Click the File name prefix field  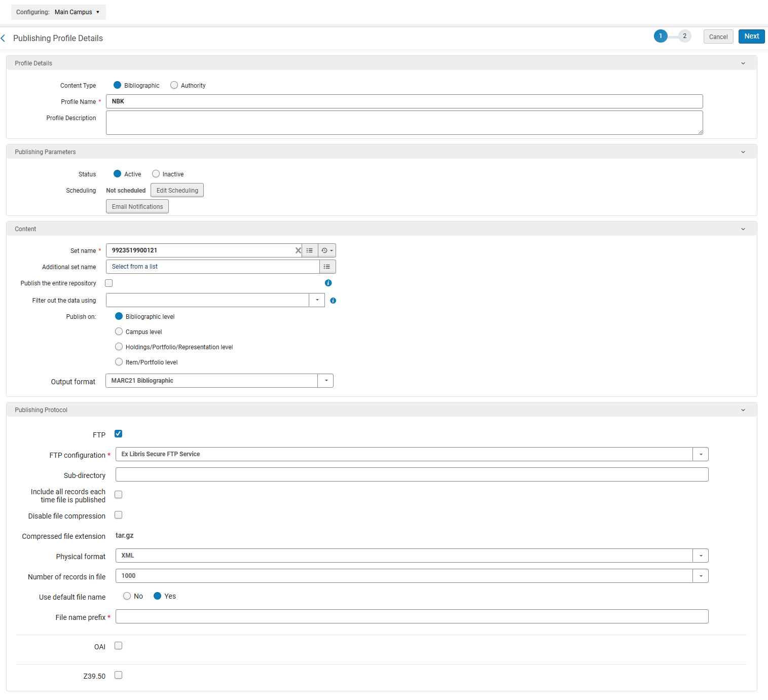tap(412, 616)
